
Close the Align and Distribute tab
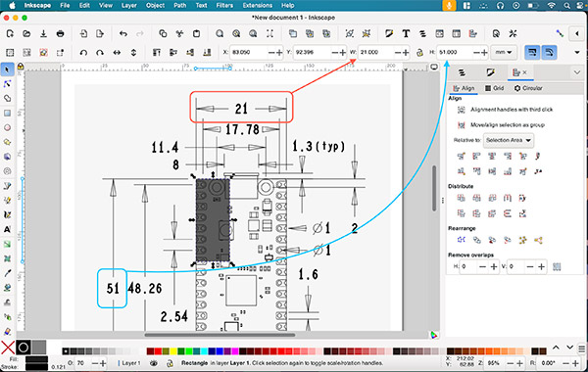pos(524,72)
